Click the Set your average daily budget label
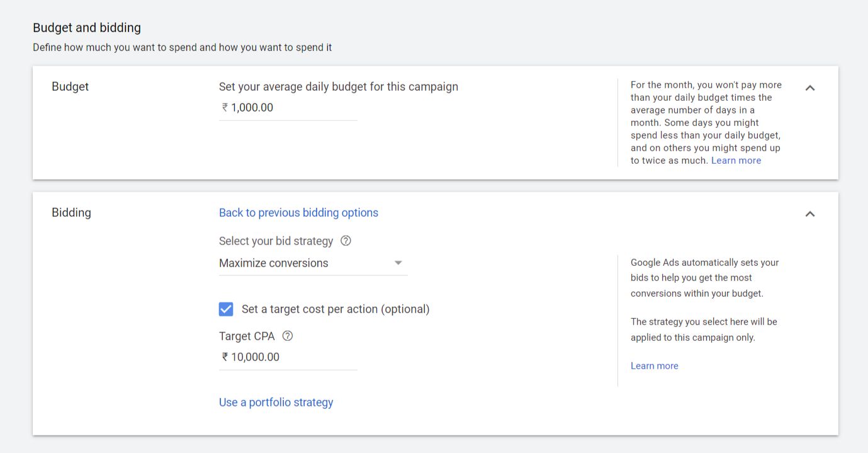868x453 pixels. pos(338,86)
